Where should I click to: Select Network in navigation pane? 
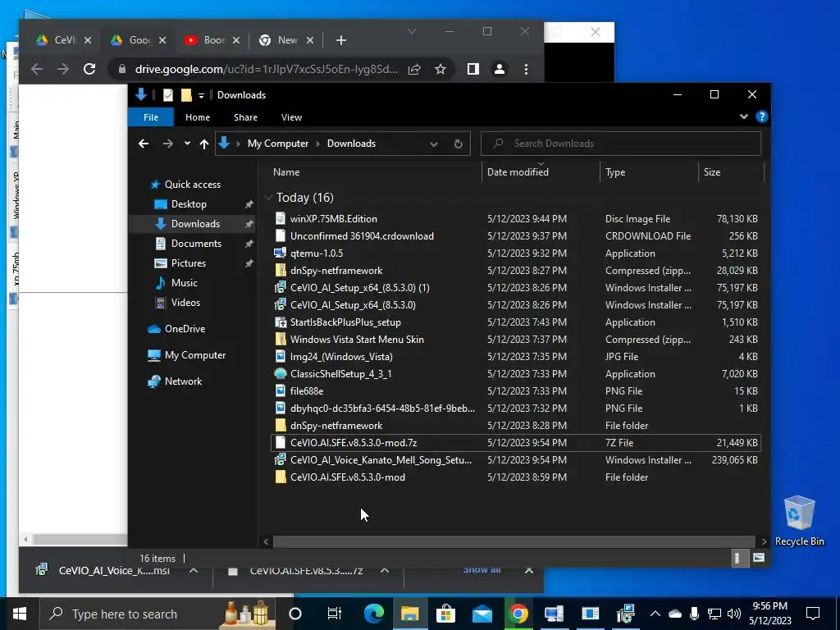pos(183,381)
